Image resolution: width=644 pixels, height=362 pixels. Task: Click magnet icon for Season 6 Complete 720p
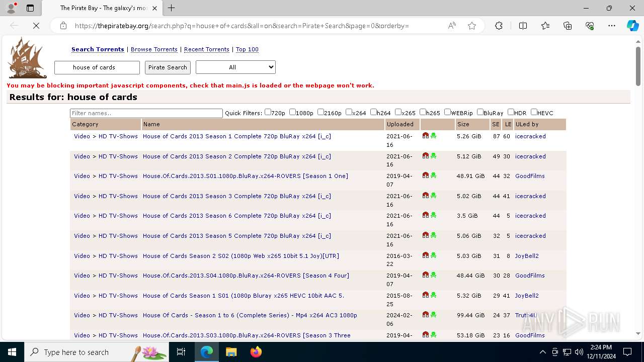click(x=426, y=215)
